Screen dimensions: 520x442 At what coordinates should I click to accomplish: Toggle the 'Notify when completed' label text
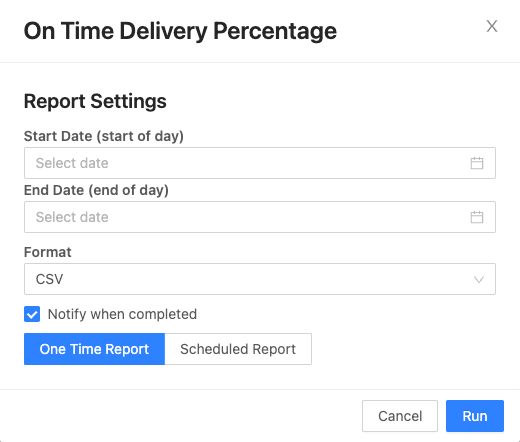[122, 314]
